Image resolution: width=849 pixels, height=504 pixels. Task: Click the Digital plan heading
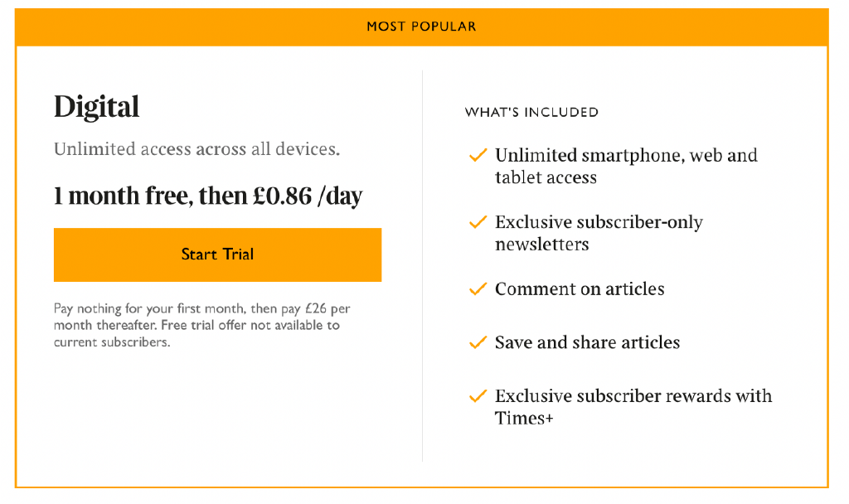point(96,107)
